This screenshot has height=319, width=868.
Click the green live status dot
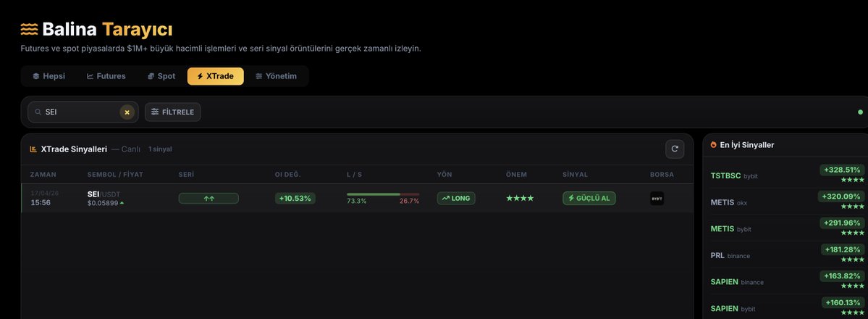860,112
